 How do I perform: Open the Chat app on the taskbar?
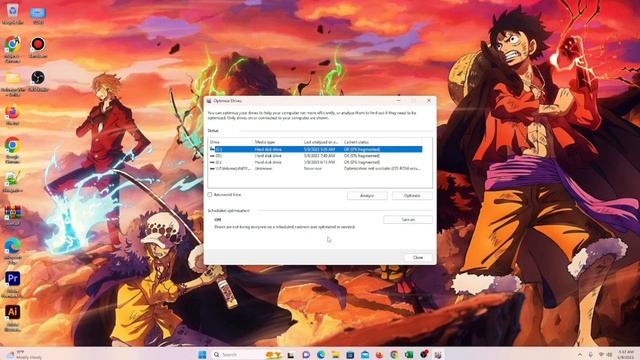tap(306, 355)
